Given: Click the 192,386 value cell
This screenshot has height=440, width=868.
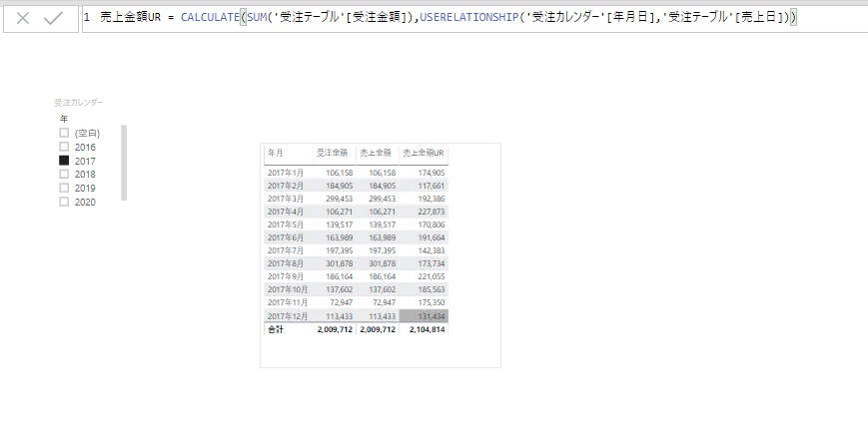Looking at the screenshot, I should coord(432,199).
